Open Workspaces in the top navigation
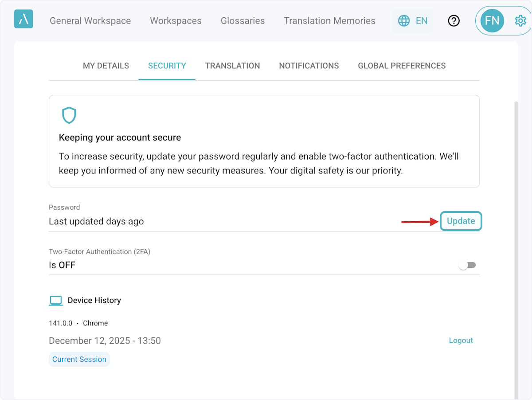Viewport: 532px width, 400px height. (x=176, y=21)
